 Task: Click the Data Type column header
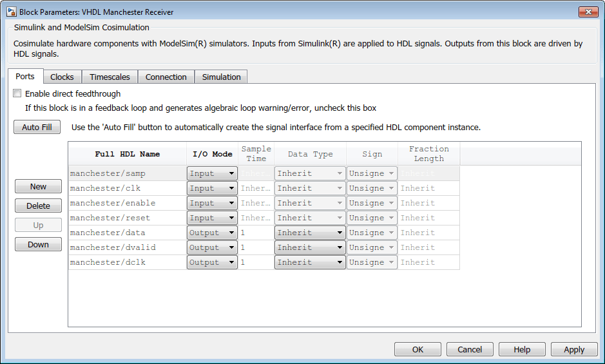tap(310, 153)
